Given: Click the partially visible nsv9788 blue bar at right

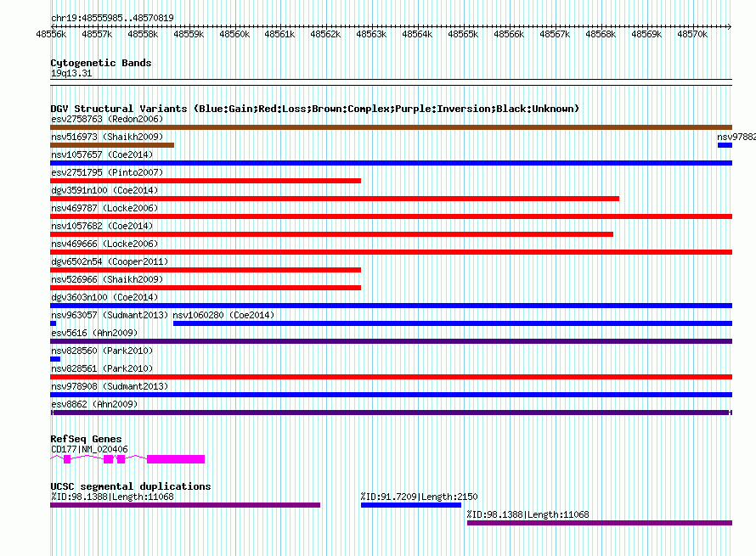Looking at the screenshot, I should tap(725, 145).
